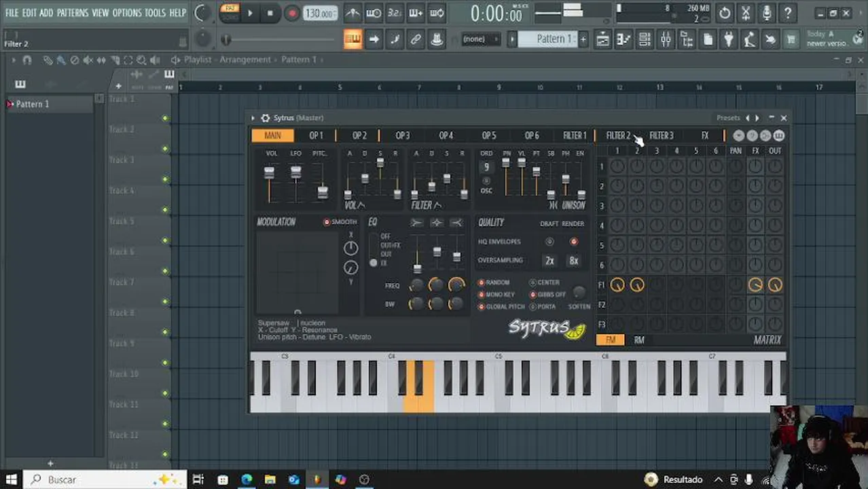Viewport: 868px width, 489px height.
Task: Open the Windows Start menu
Action: [x=12, y=479]
